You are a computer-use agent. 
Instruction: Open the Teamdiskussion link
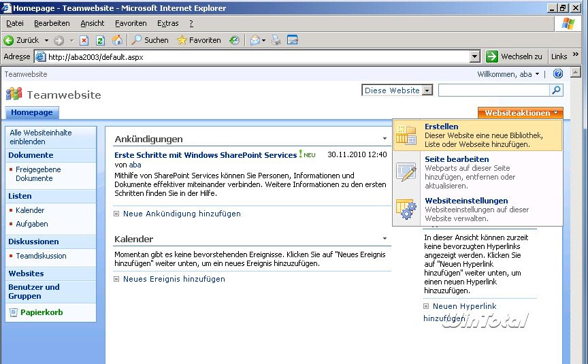[41, 256]
